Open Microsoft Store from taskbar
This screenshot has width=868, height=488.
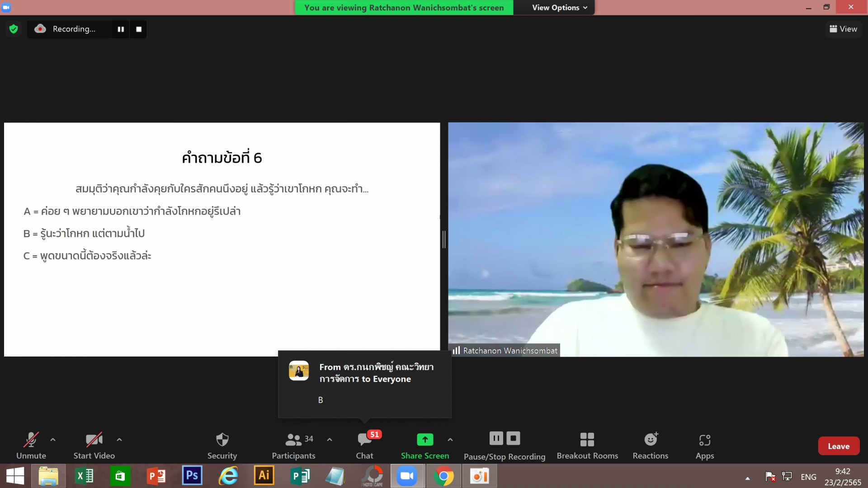120,476
